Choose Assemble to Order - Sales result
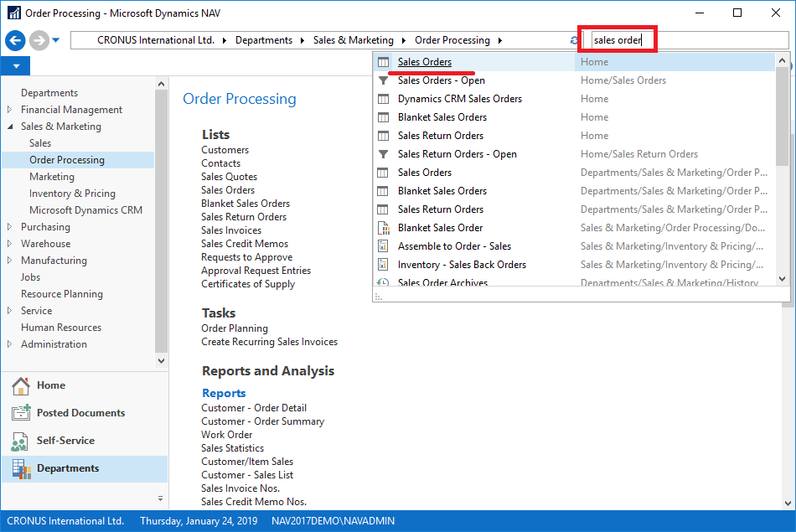 [x=454, y=246]
